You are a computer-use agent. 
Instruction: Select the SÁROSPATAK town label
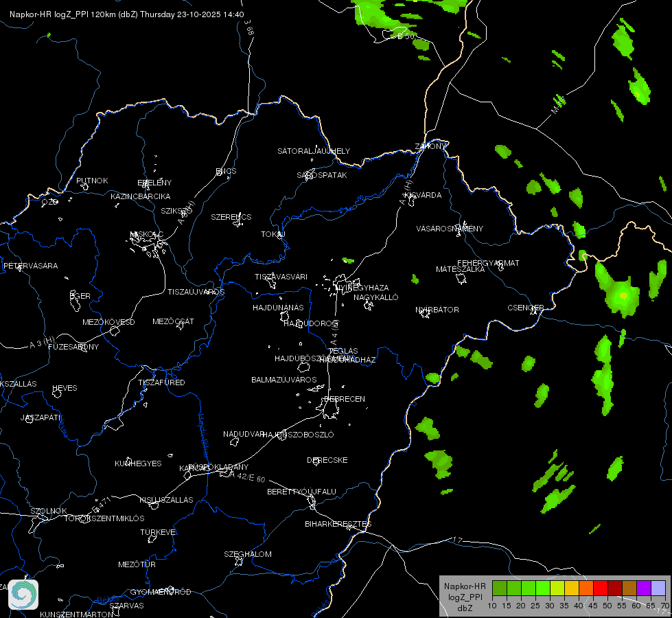(322, 175)
